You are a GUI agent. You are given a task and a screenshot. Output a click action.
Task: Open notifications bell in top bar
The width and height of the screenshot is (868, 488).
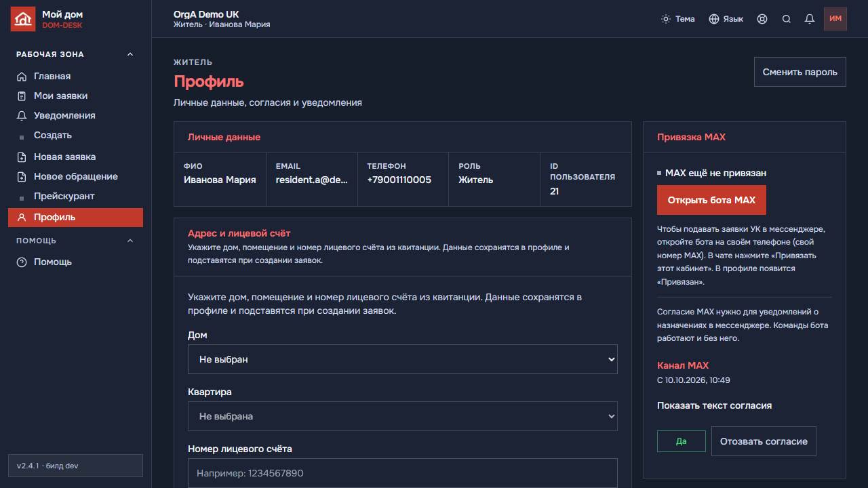point(810,19)
